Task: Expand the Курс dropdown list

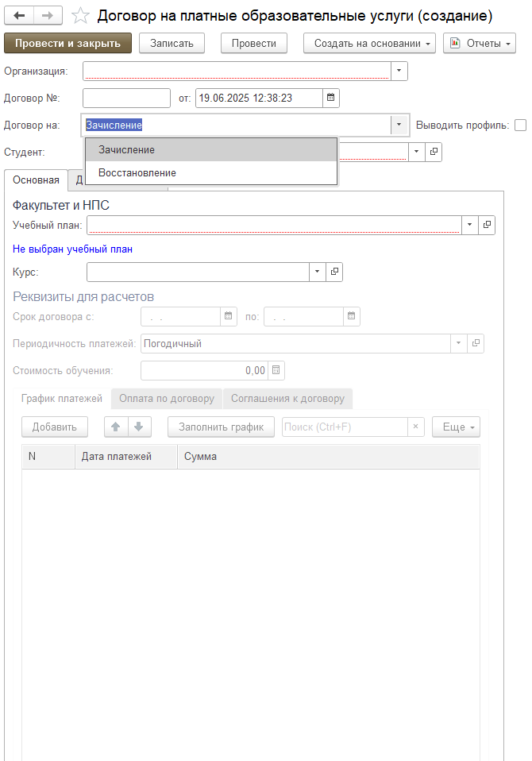Action: click(318, 272)
